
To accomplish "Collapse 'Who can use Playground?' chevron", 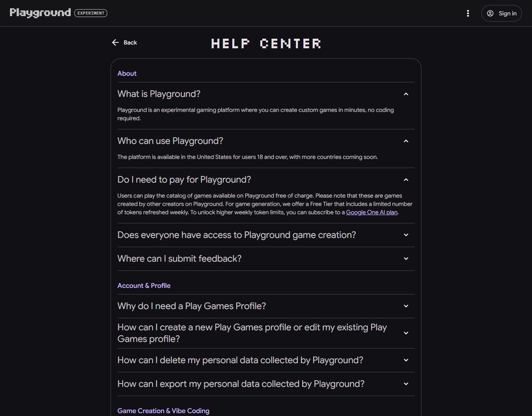I will [x=406, y=141].
